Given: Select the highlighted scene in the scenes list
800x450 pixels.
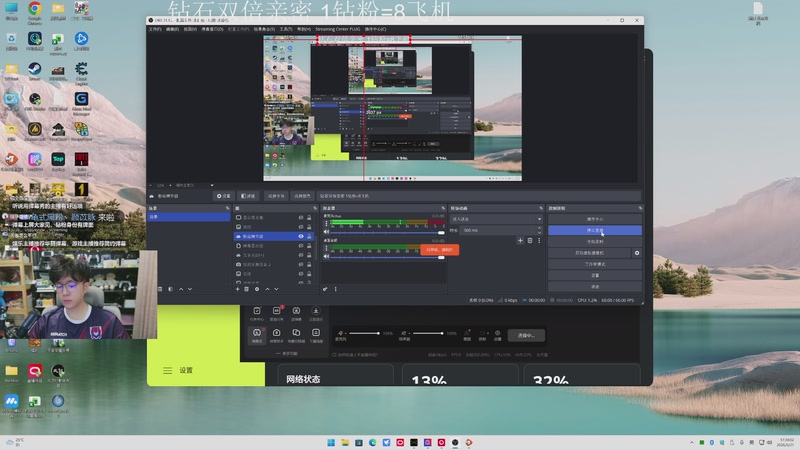Looking at the screenshot, I should [189, 217].
